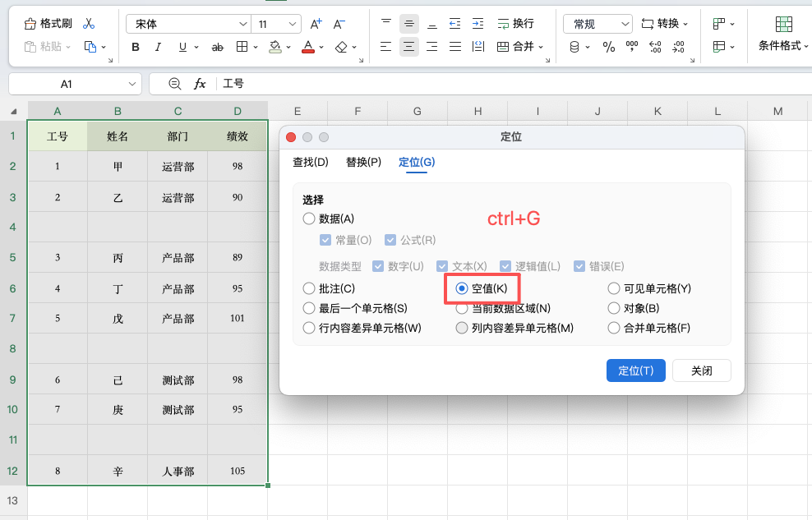This screenshot has width=812, height=520.
Task: Click the increase indent icon
Action: pyautogui.click(x=478, y=23)
